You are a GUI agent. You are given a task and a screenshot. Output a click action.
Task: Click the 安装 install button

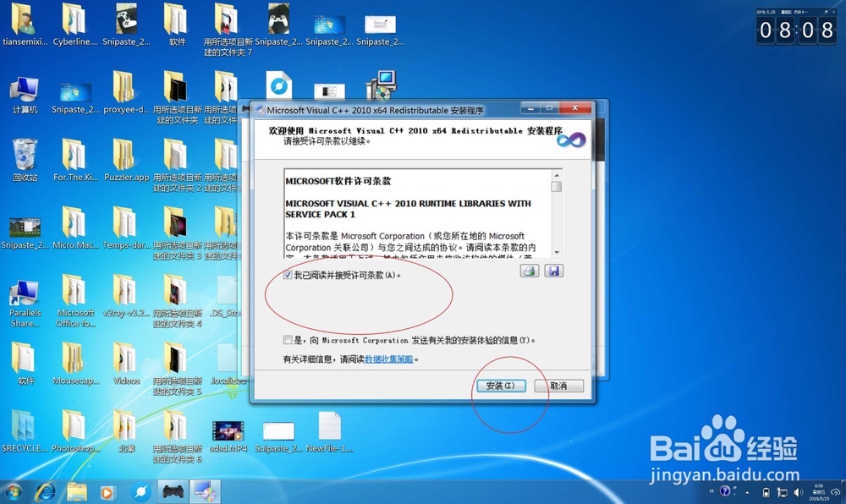pos(501,385)
